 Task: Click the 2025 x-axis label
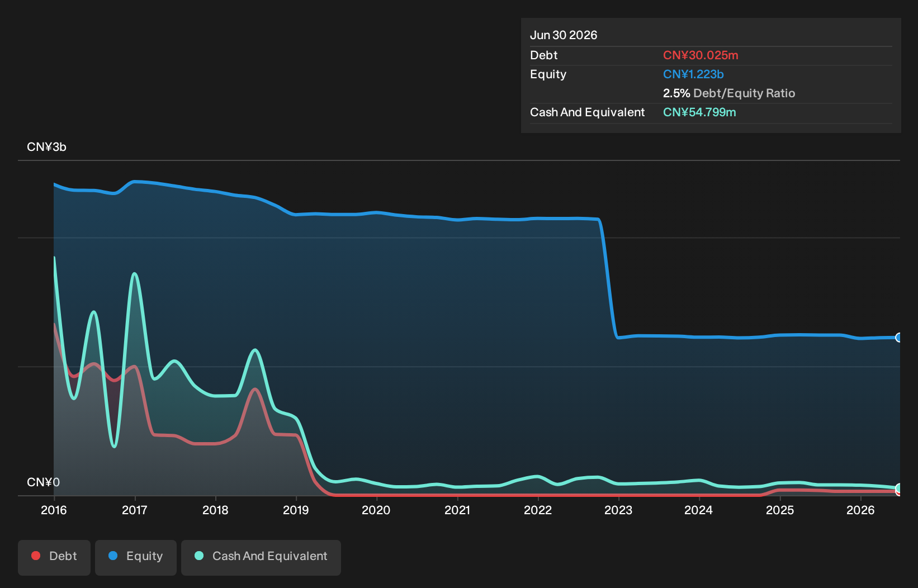[x=780, y=510]
